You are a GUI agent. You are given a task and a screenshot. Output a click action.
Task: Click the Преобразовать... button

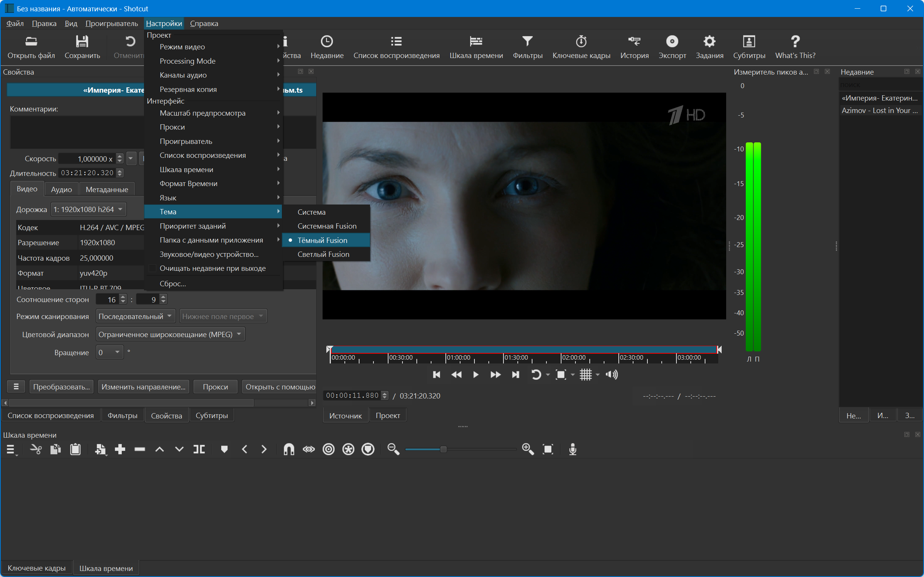pyautogui.click(x=61, y=386)
